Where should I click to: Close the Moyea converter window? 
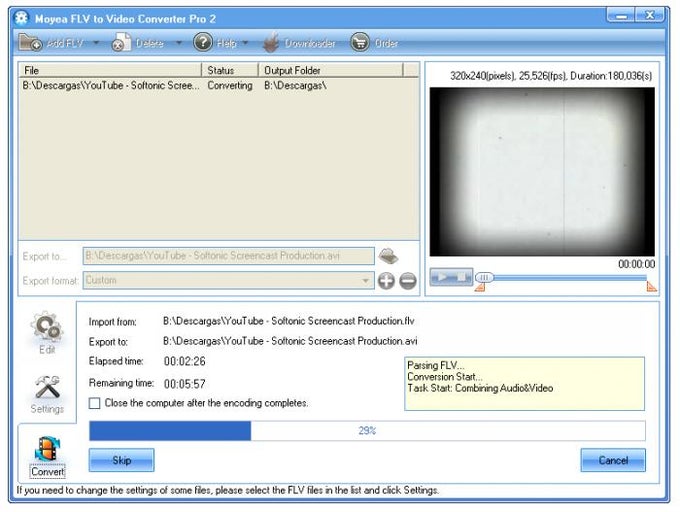point(649,15)
